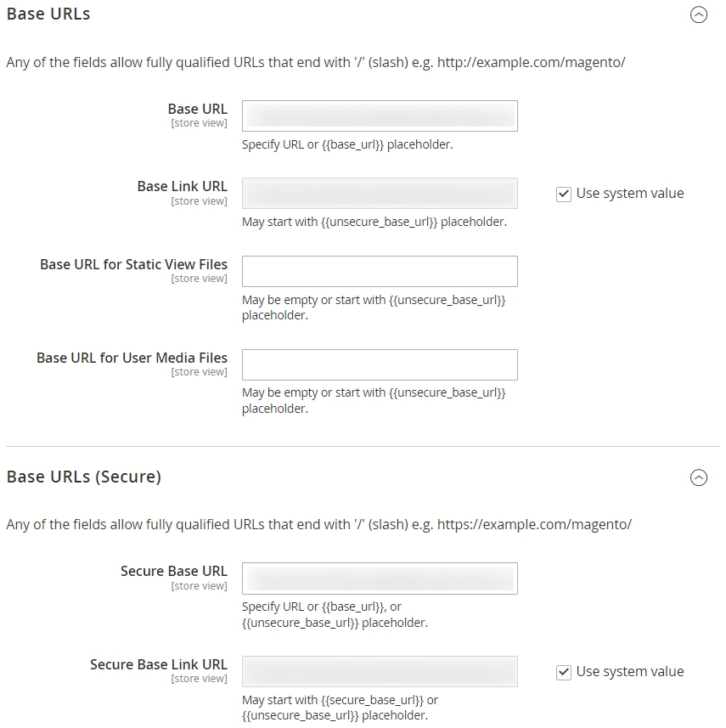The image size is (726, 728).
Task: Uncheck Use system value checkbox for Base Link URL
Action: 563,194
